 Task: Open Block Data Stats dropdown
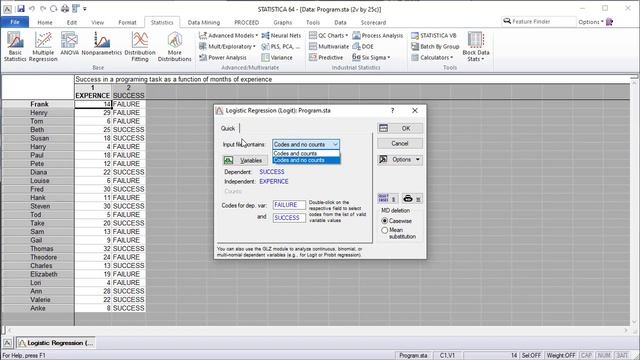[476, 47]
